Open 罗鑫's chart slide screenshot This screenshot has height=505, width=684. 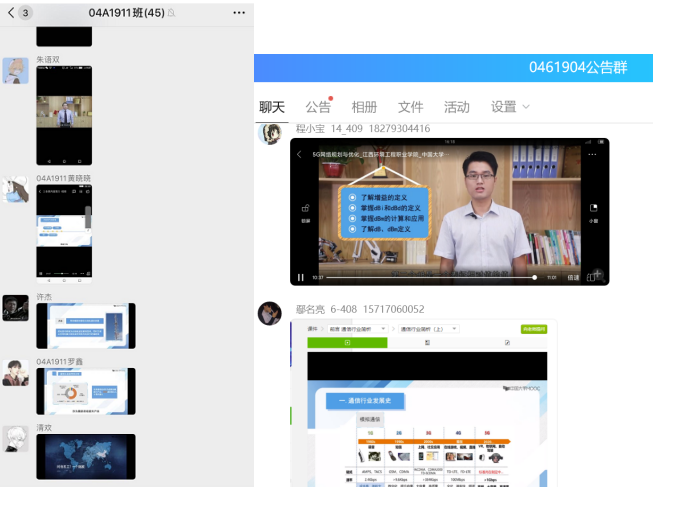pyautogui.click(x=86, y=391)
